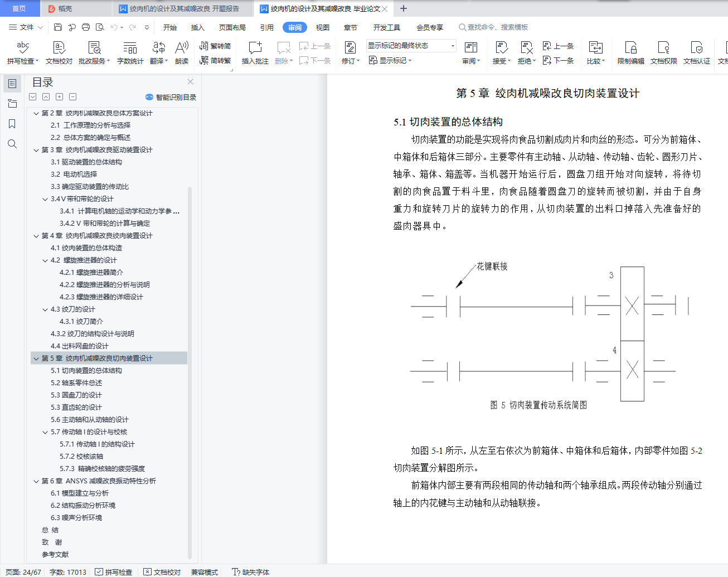Close the 目录 navigation pane
728x577 pixels.
[190, 82]
